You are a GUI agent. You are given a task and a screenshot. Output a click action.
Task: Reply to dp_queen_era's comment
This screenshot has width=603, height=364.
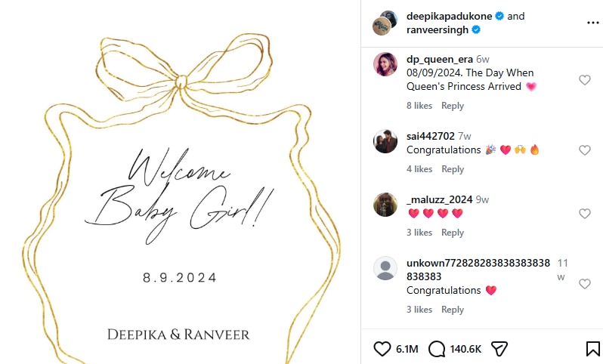coord(453,106)
